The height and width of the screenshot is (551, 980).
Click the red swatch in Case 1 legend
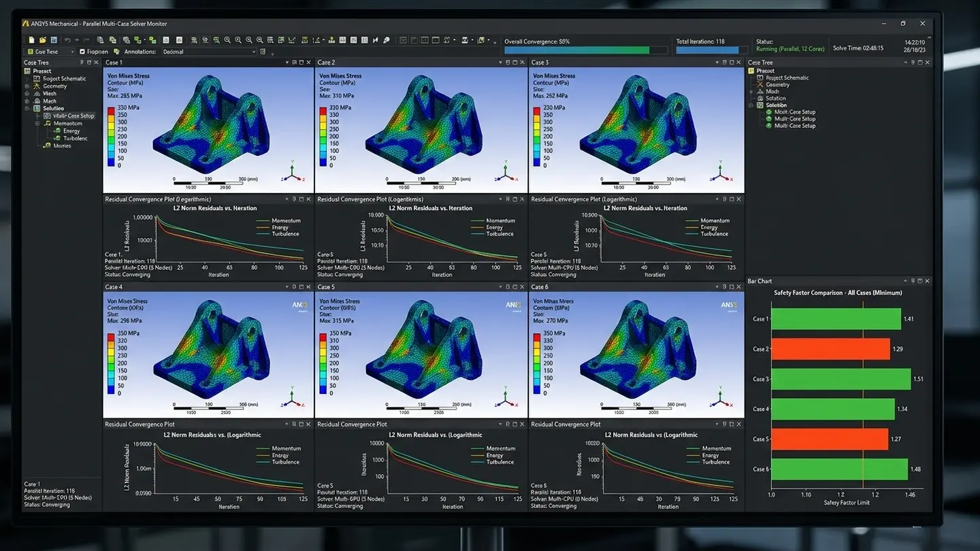112,112
